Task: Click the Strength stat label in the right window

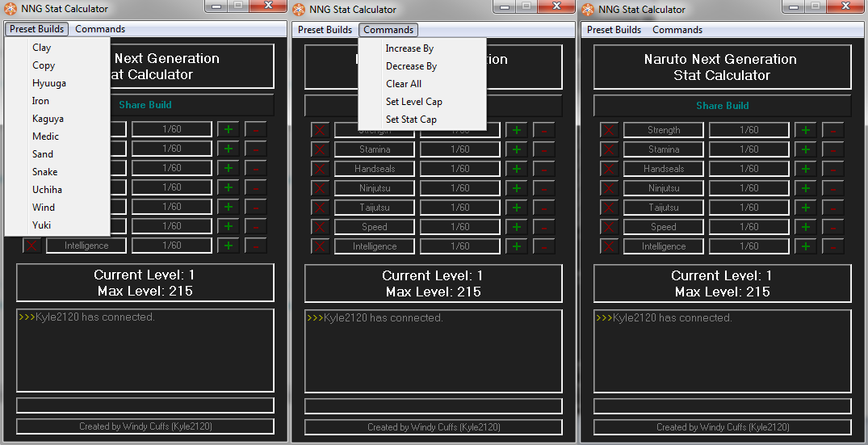Action: 664,130
